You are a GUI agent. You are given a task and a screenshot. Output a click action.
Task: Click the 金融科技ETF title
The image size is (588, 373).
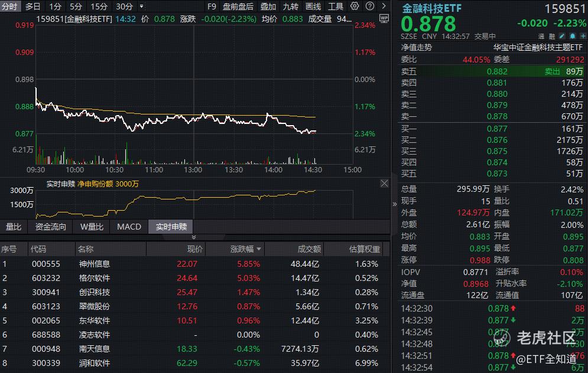(431, 8)
